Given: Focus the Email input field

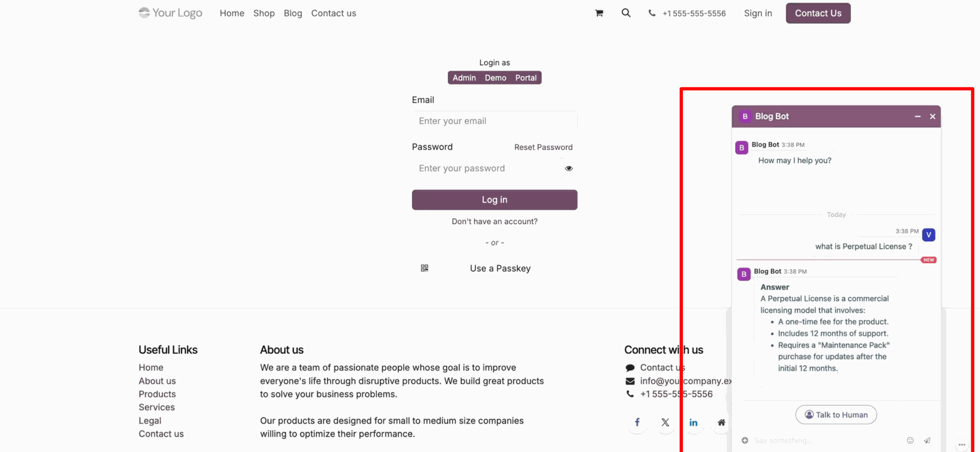Looking at the screenshot, I should pos(495,121).
